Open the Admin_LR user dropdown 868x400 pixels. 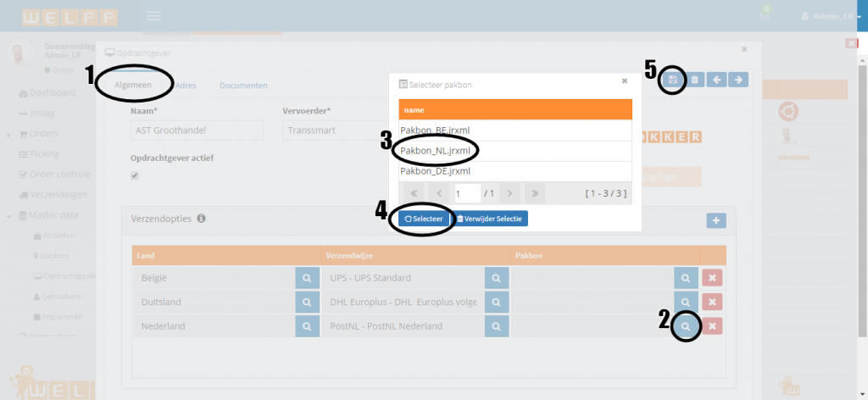(829, 16)
